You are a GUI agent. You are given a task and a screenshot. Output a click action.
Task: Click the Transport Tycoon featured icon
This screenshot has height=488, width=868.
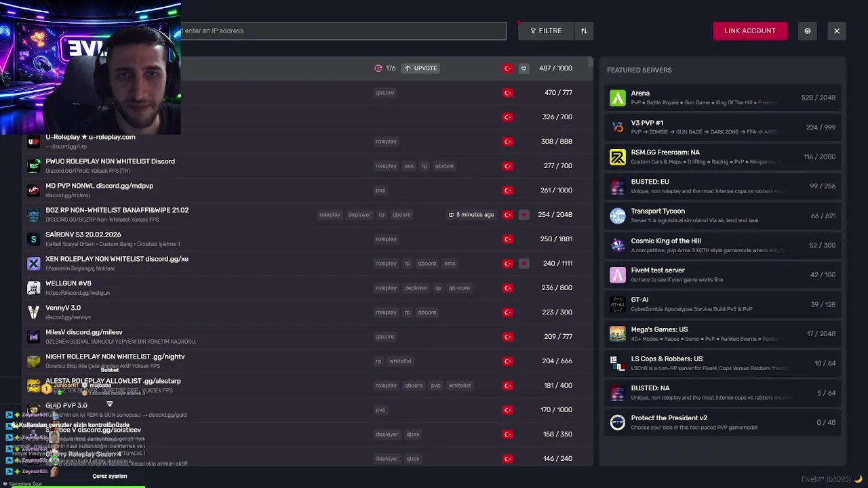pos(617,216)
